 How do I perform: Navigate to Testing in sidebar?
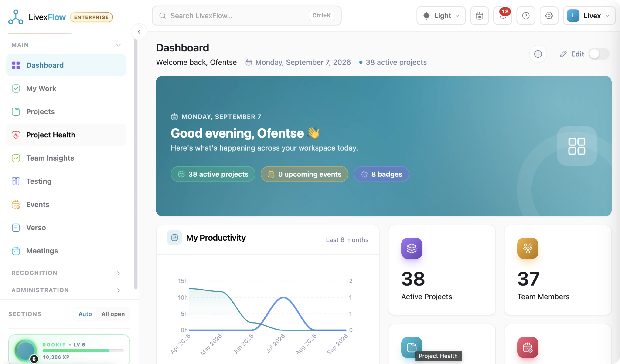click(x=66, y=181)
